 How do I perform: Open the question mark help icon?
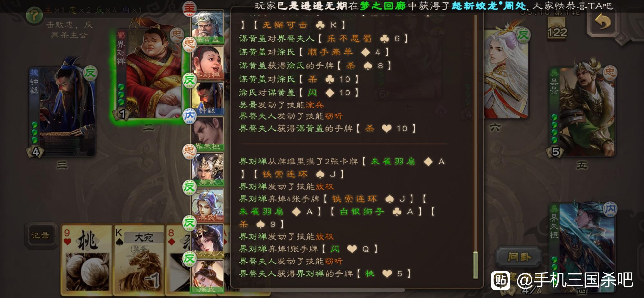pyautogui.click(x=34, y=15)
